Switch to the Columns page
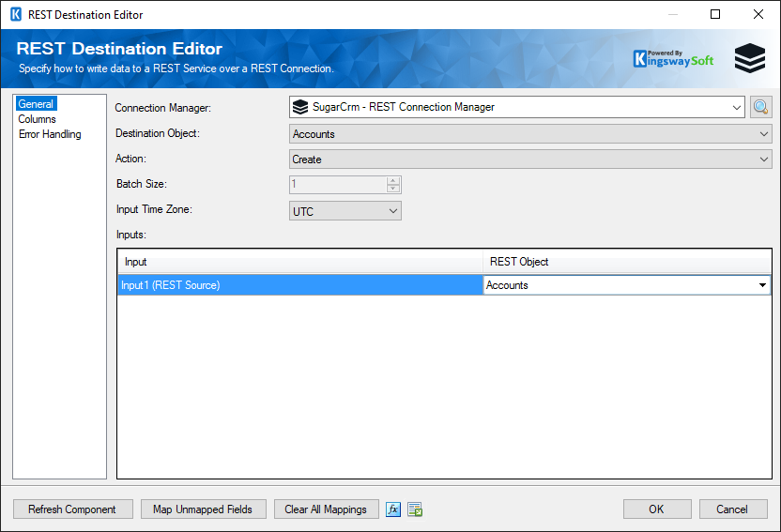Image resolution: width=781 pixels, height=532 pixels. (x=37, y=119)
